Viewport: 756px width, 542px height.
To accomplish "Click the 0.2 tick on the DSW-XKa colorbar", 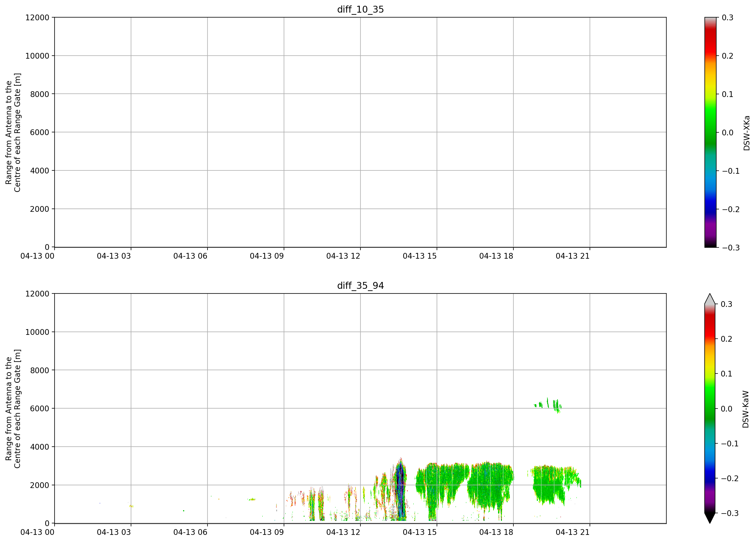I will pos(728,56).
